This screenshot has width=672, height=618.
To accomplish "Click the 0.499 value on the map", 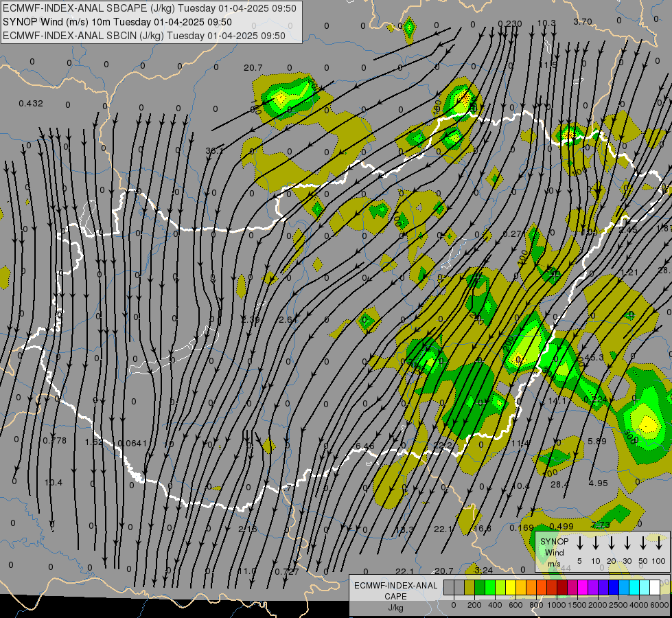I will coord(561,526).
